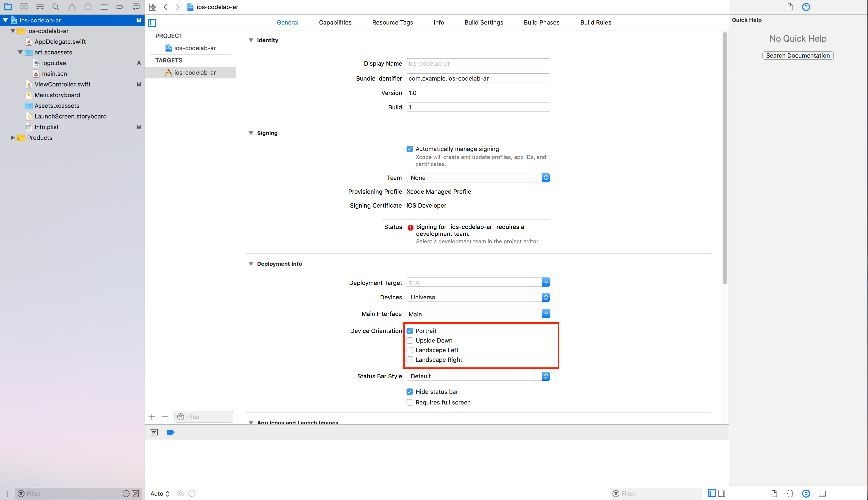Viewport: 868px width, 500px height.
Task: Add file with navigator plus button
Action: pos(7,494)
